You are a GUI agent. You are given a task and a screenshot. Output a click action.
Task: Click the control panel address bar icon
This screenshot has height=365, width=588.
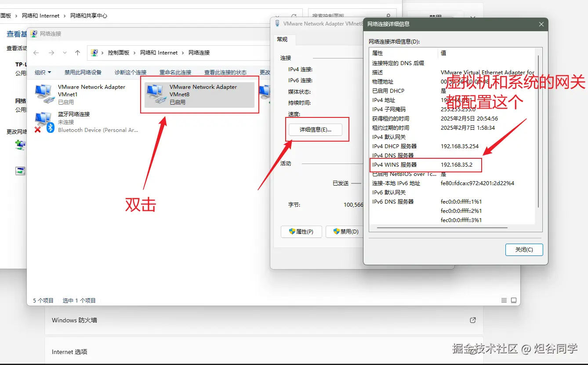(94, 53)
